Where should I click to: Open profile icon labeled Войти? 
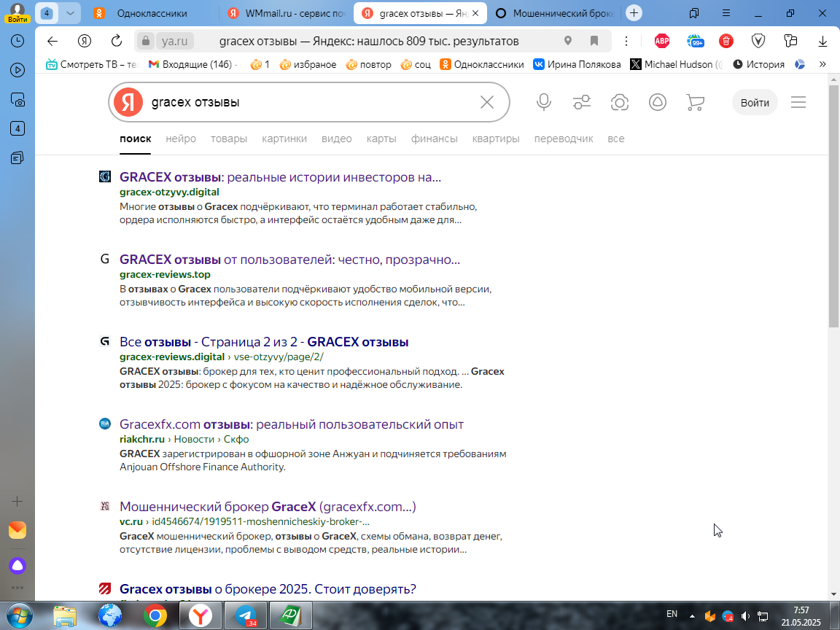pos(17,12)
